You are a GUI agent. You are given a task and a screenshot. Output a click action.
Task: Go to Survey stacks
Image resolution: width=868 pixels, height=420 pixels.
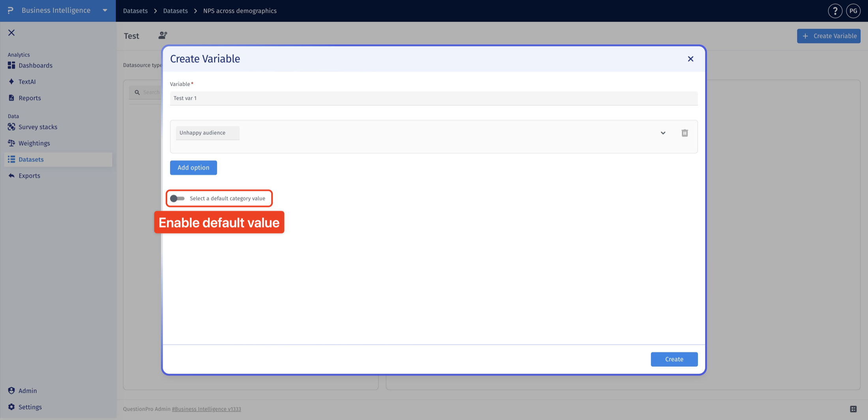point(38,127)
